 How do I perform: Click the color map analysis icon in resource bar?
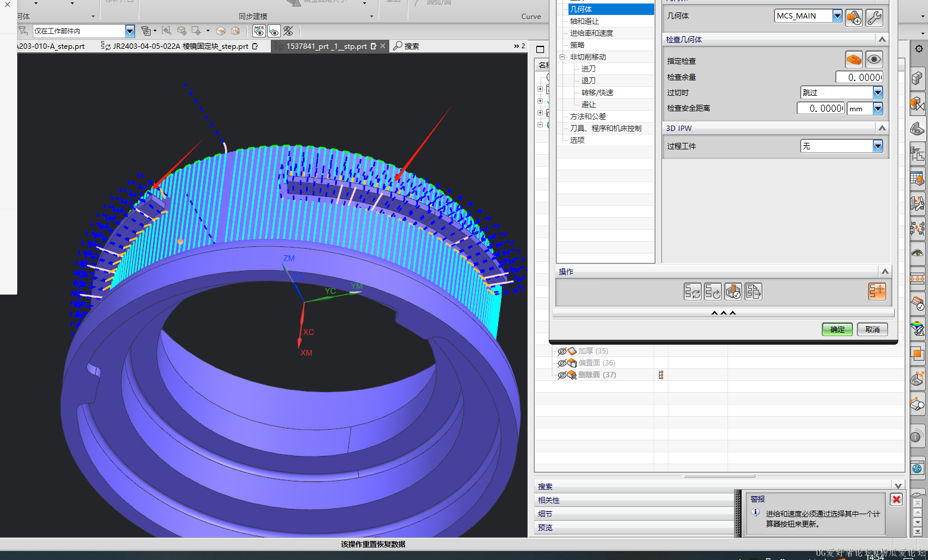(917, 328)
